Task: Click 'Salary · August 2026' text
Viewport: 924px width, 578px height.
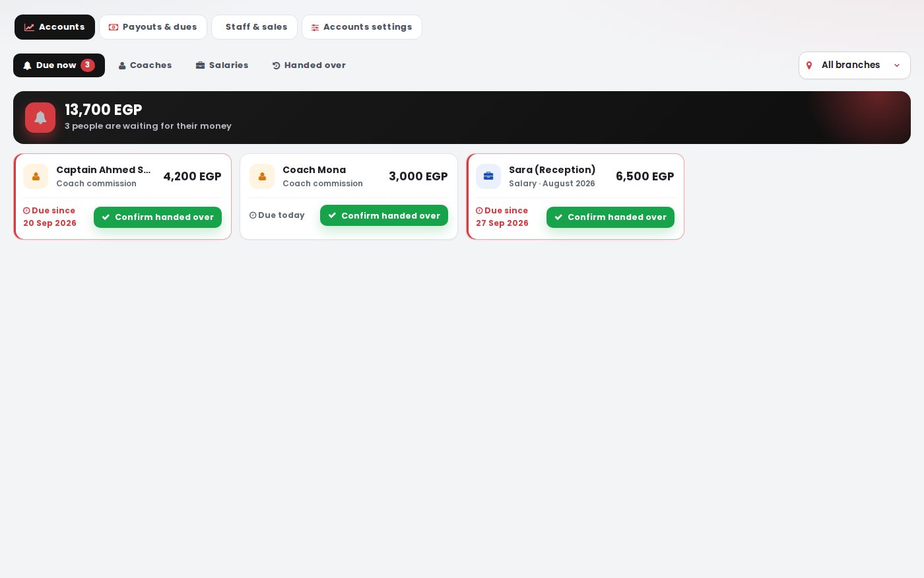Action: [x=552, y=184]
